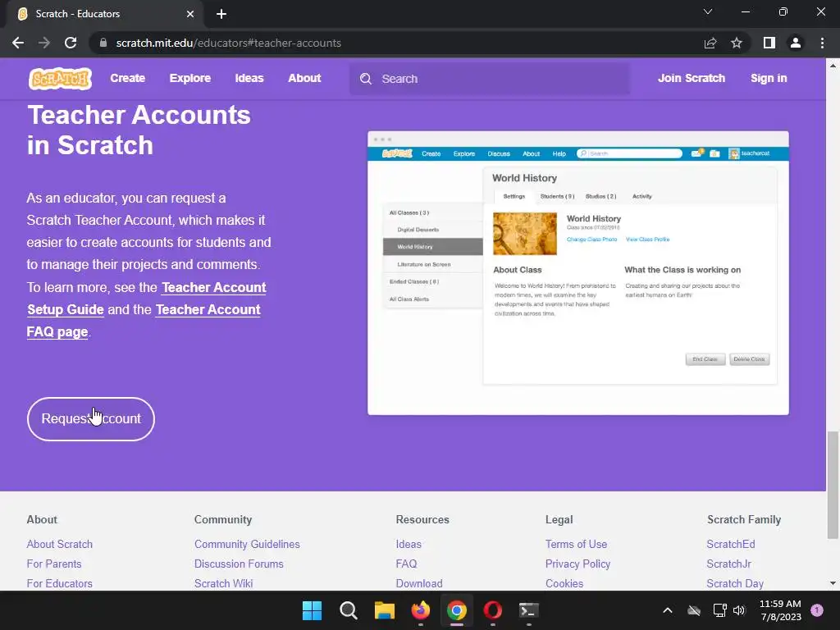Launch Firefox from the taskbar
The image size is (840, 630).
pyautogui.click(x=421, y=610)
